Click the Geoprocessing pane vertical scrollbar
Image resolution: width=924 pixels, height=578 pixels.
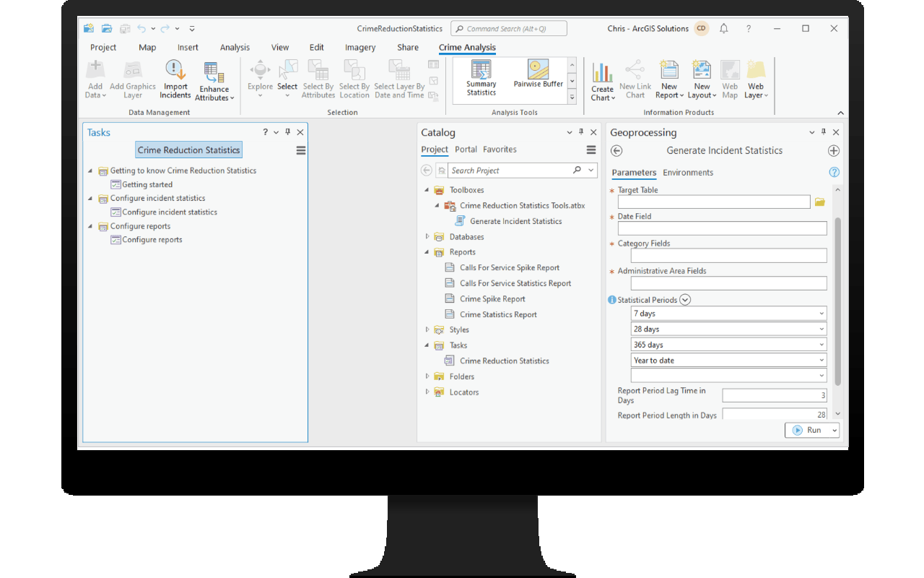click(837, 301)
